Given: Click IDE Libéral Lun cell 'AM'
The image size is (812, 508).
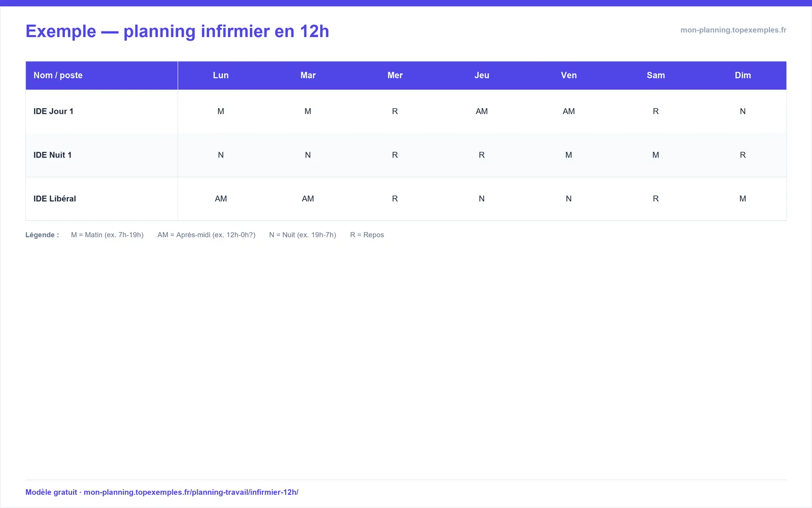Looking at the screenshot, I should pyautogui.click(x=221, y=199).
